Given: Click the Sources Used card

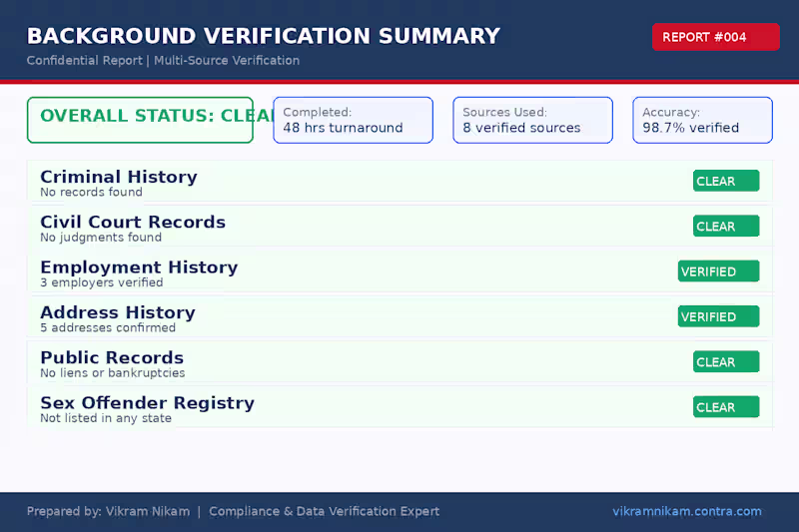Looking at the screenshot, I should [532, 120].
